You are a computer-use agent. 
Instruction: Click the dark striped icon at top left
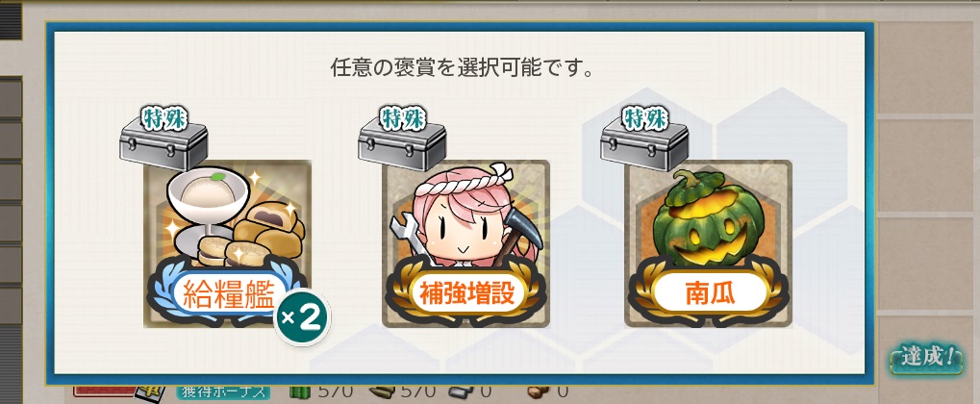coord(11,20)
